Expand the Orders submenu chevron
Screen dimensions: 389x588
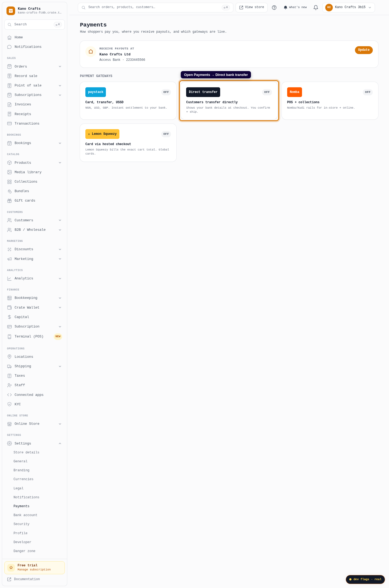pos(60,66)
